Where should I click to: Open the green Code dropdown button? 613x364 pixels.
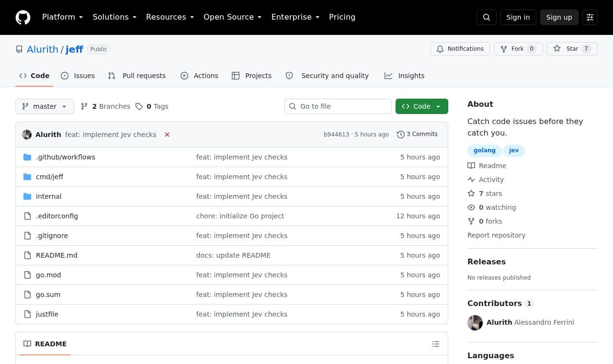click(422, 106)
